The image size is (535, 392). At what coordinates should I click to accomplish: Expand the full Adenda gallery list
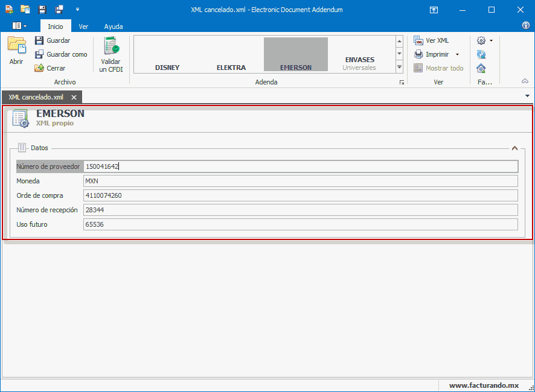click(x=399, y=67)
